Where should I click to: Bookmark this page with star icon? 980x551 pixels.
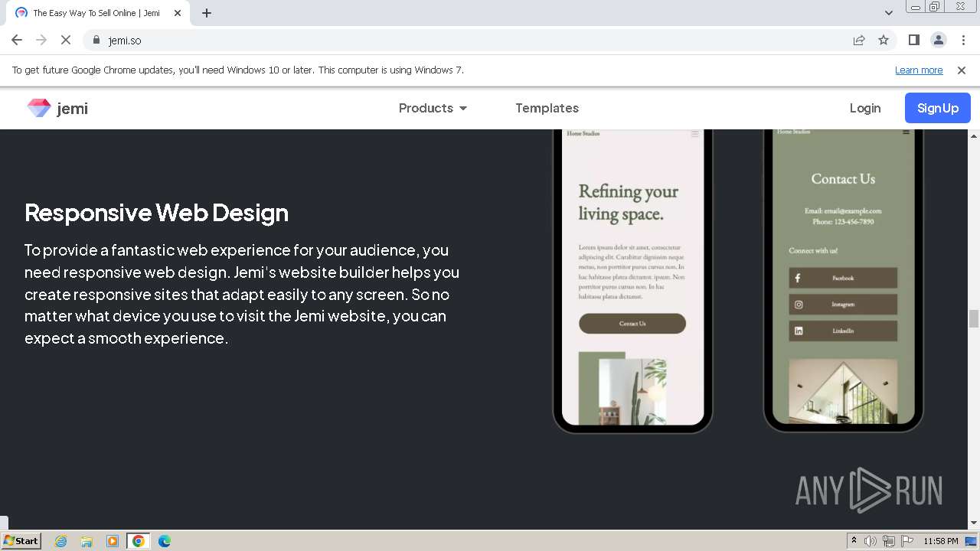click(884, 40)
